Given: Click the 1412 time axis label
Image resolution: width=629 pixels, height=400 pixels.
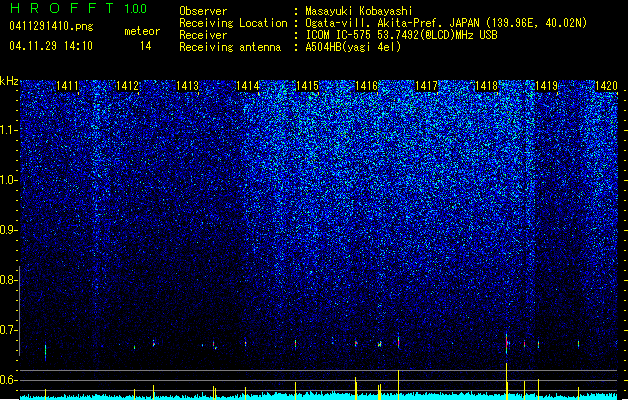Looking at the screenshot, I should 127,86.
